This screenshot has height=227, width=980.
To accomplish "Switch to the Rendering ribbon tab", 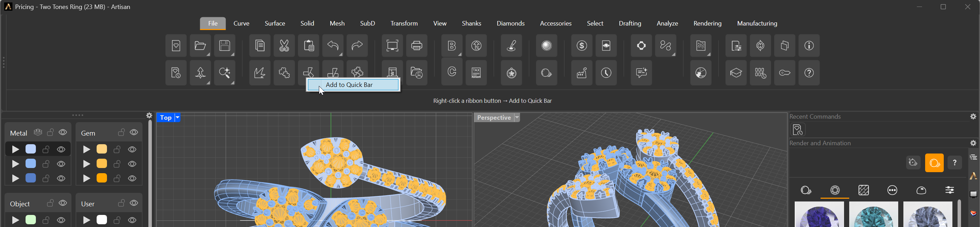I will click(707, 23).
